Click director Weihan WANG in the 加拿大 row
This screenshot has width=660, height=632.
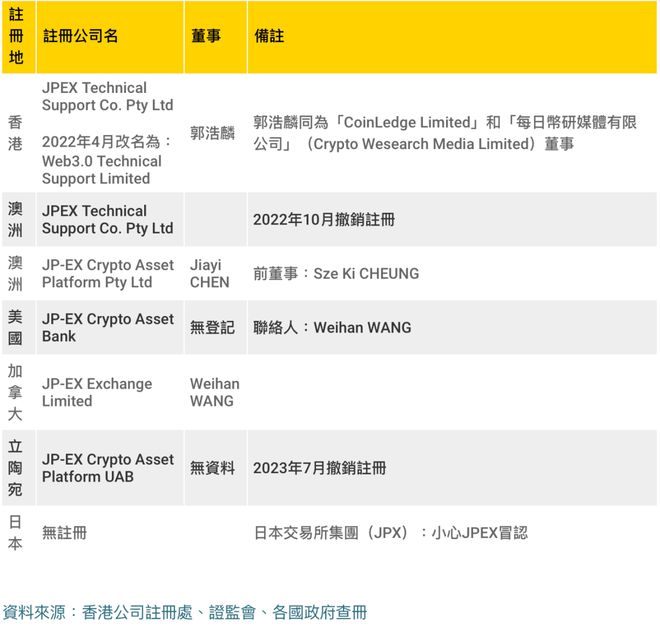pos(215,392)
